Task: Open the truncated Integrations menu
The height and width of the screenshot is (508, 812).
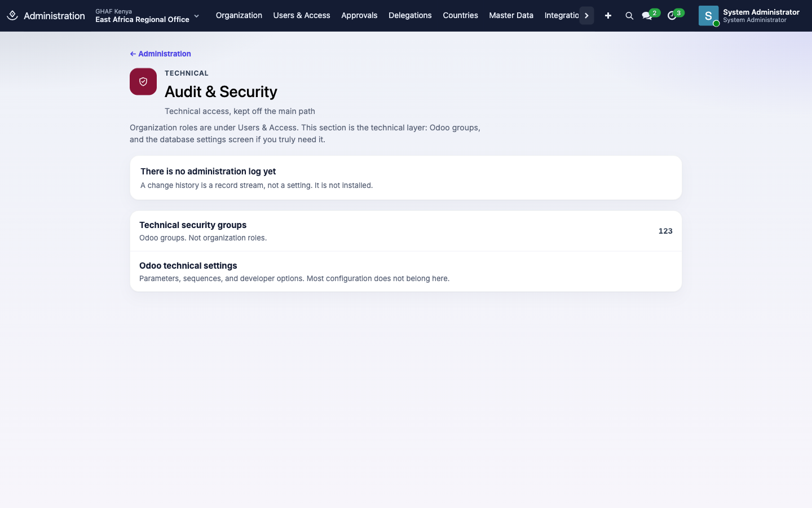Action: point(561,15)
